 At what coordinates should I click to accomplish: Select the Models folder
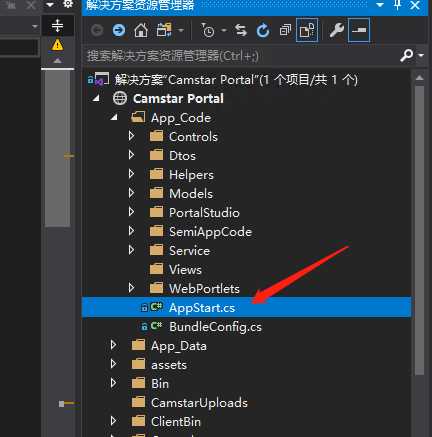[191, 194]
